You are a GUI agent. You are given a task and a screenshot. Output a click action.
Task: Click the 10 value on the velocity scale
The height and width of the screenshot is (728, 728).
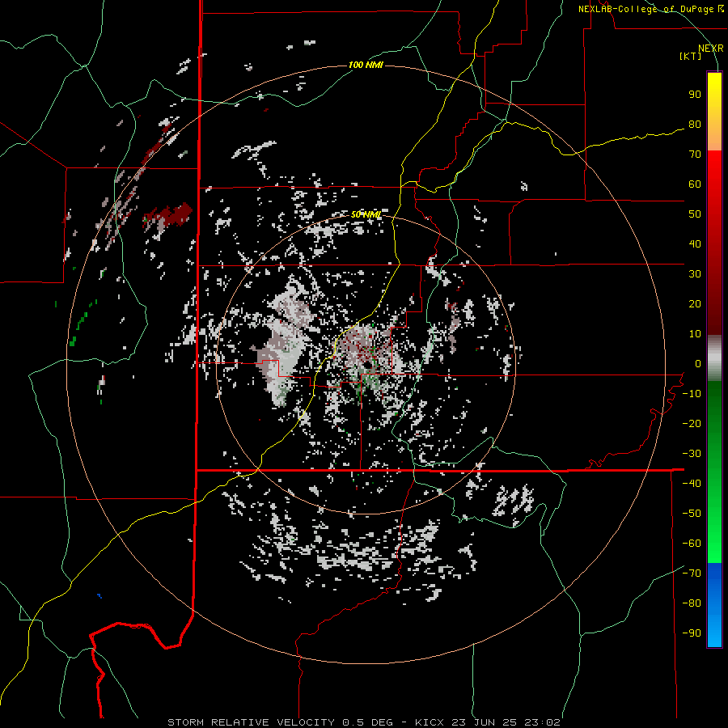[695, 334]
